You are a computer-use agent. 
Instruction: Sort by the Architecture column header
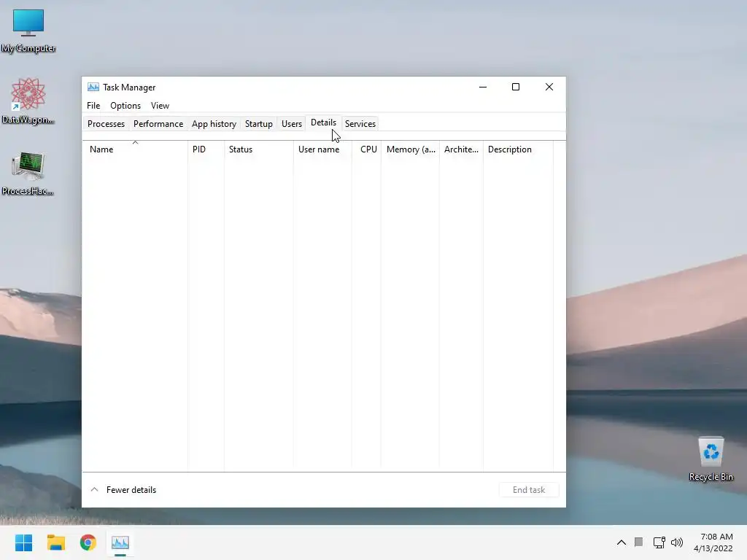(461, 149)
